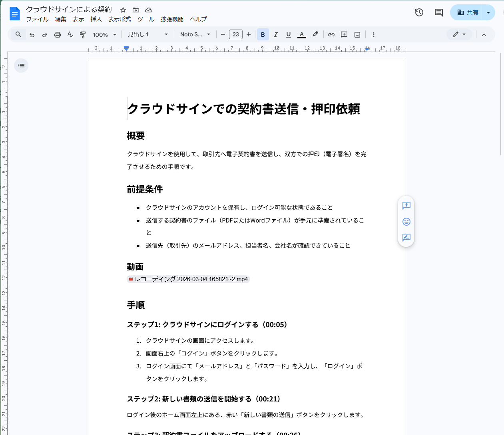Insert an image from toolbar

pyautogui.click(x=357, y=35)
